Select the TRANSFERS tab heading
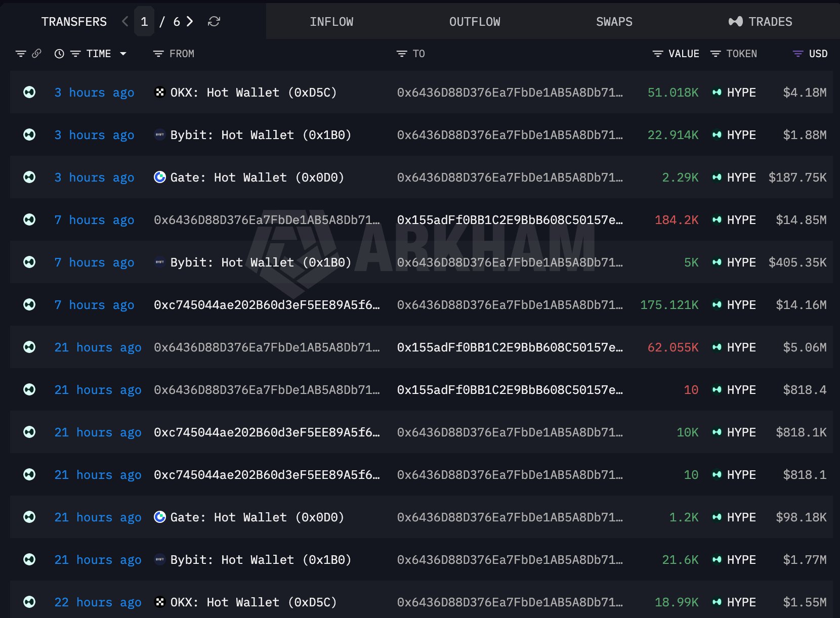Screen dimensions: 840x618 coord(74,22)
